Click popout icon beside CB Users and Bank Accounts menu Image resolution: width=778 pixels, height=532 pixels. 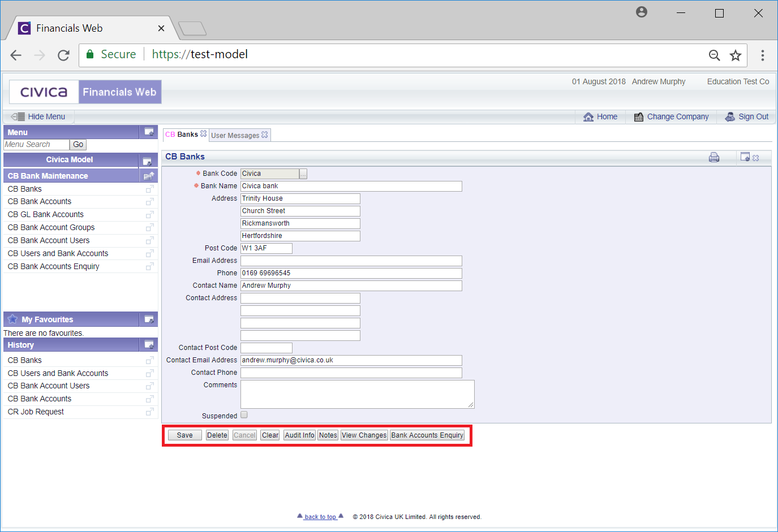pos(149,254)
